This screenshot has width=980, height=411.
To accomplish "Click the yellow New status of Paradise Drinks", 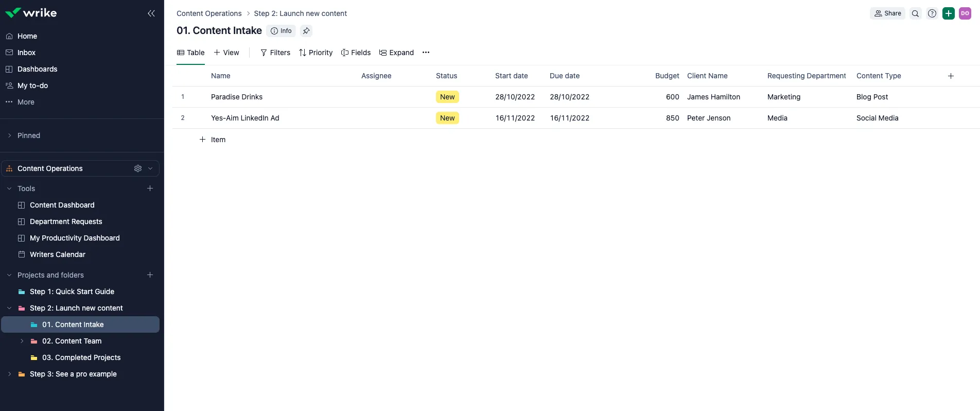I will (447, 97).
